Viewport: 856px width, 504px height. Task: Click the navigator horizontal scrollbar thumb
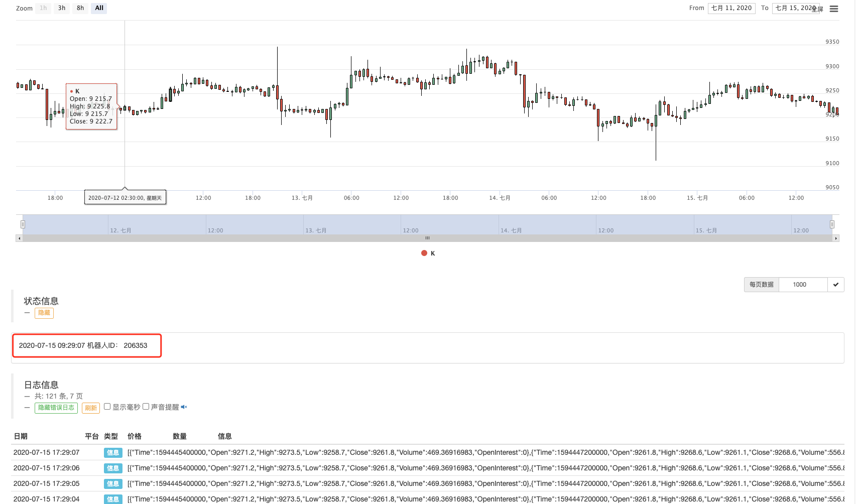[427, 238]
